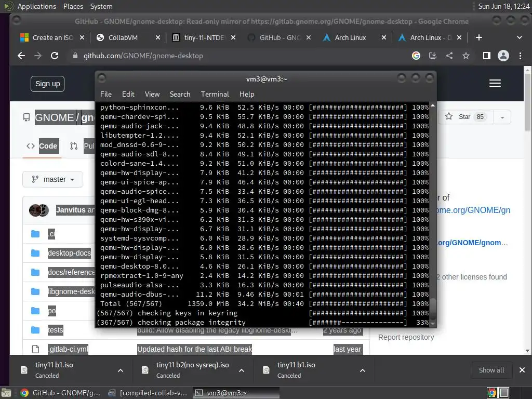
Task: Click install/download page icon in address bar
Action: coord(433,56)
